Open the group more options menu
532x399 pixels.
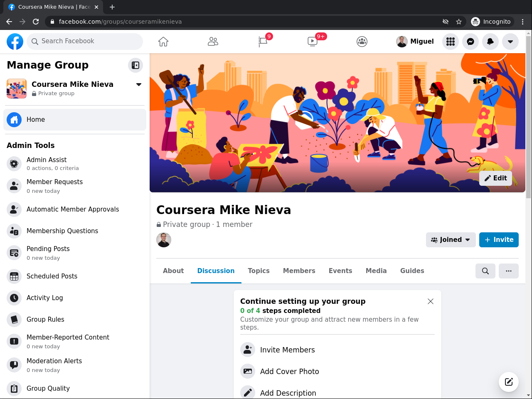tap(509, 271)
